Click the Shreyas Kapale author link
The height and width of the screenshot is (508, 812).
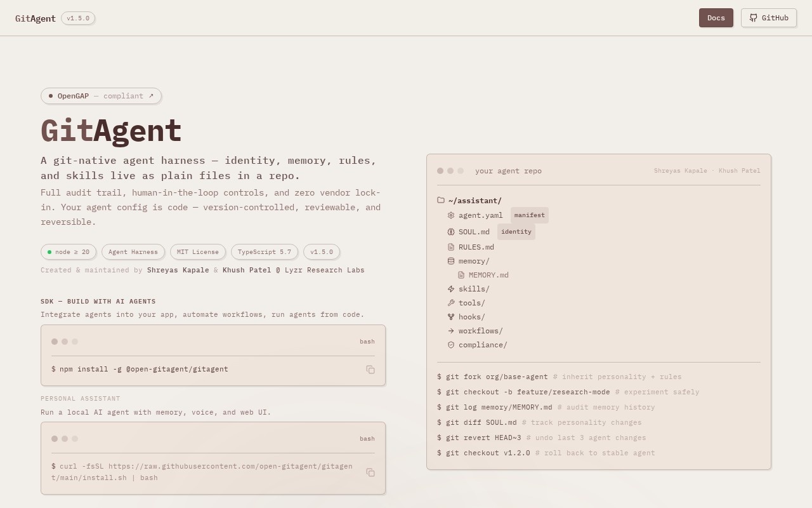pyautogui.click(x=178, y=270)
